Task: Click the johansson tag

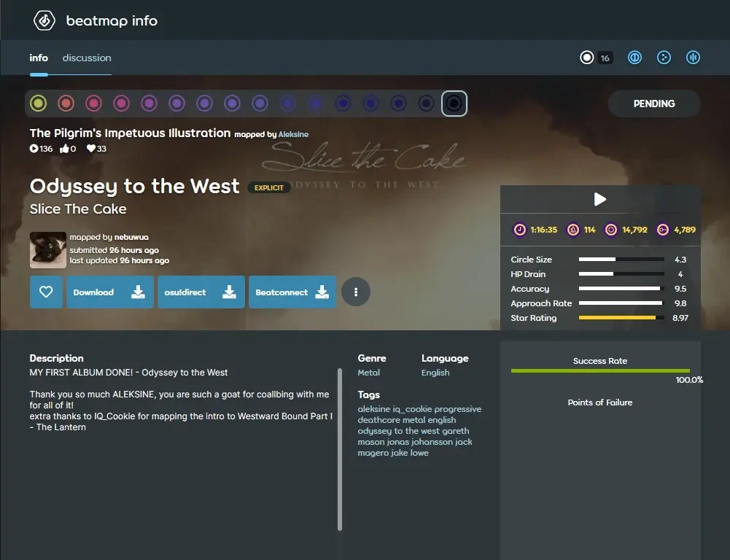Action: click(x=431, y=442)
